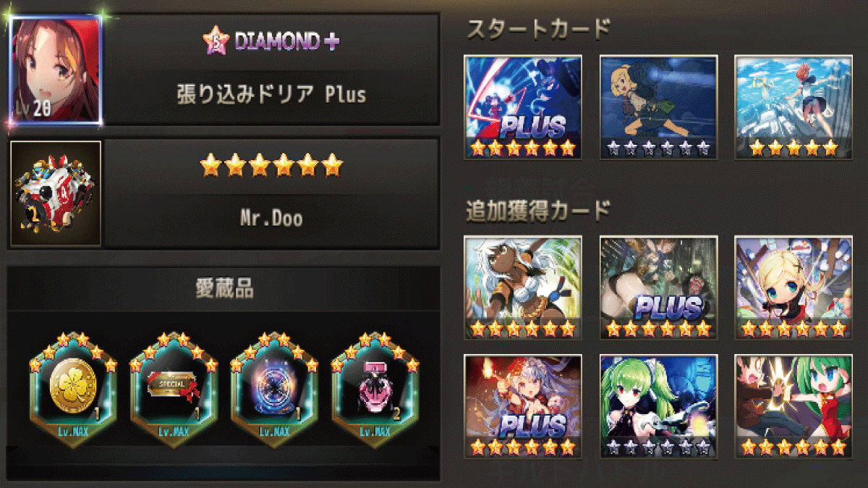Click the DIAMOND+ rank badge icon
Image resolution: width=868 pixels, height=488 pixels.
(216, 41)
